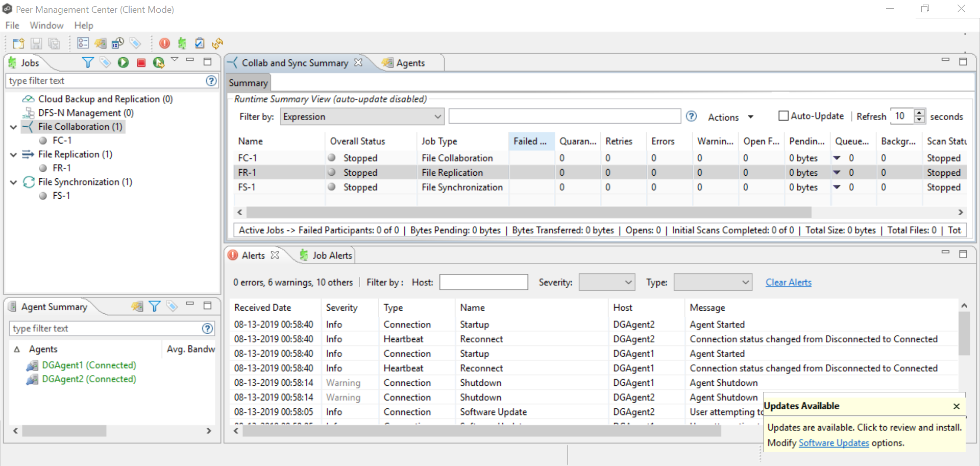Click the funnel filter icon in Jobs panel

(88, 63)
